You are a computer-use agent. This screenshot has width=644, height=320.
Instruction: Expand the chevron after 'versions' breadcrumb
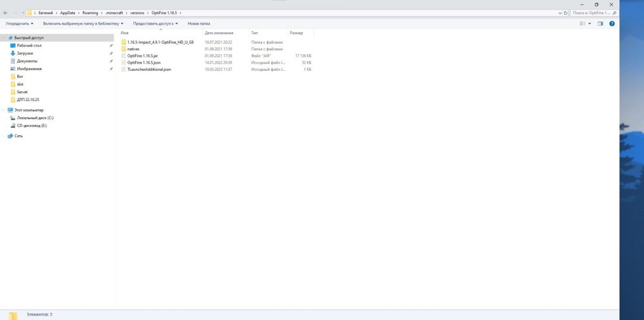(x=148, y=13)
